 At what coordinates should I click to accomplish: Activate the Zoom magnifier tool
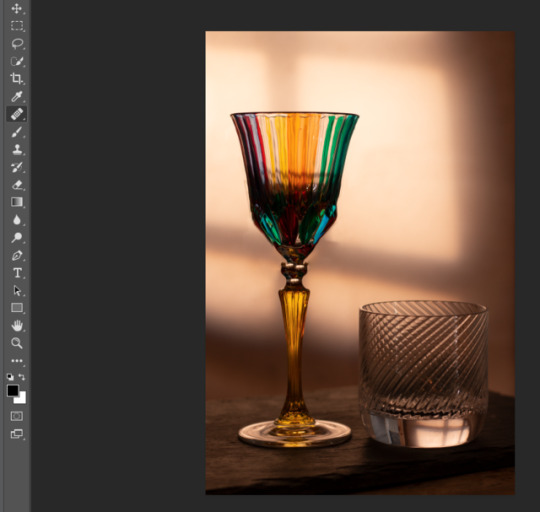17,343
